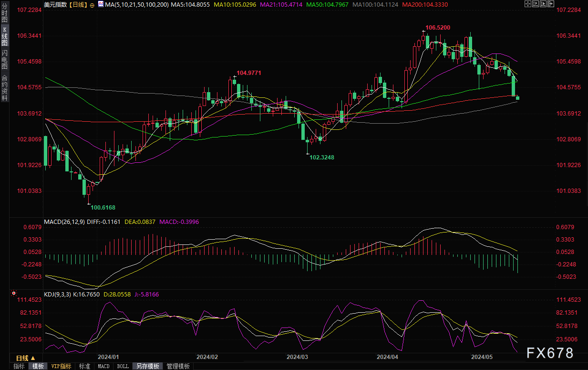Click the red sun icon near KDJ
This screenshot has height=370, width=588.
[x=13, y=293]
